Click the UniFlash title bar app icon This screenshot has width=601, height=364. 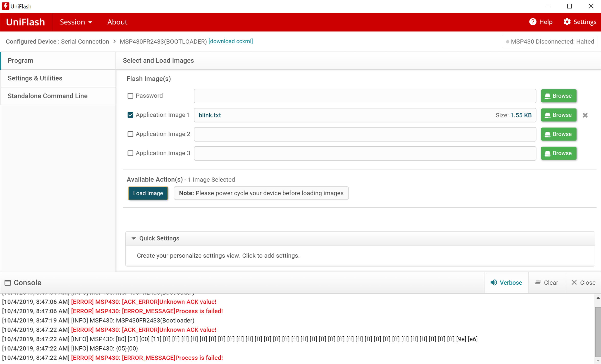coord(5,6)
